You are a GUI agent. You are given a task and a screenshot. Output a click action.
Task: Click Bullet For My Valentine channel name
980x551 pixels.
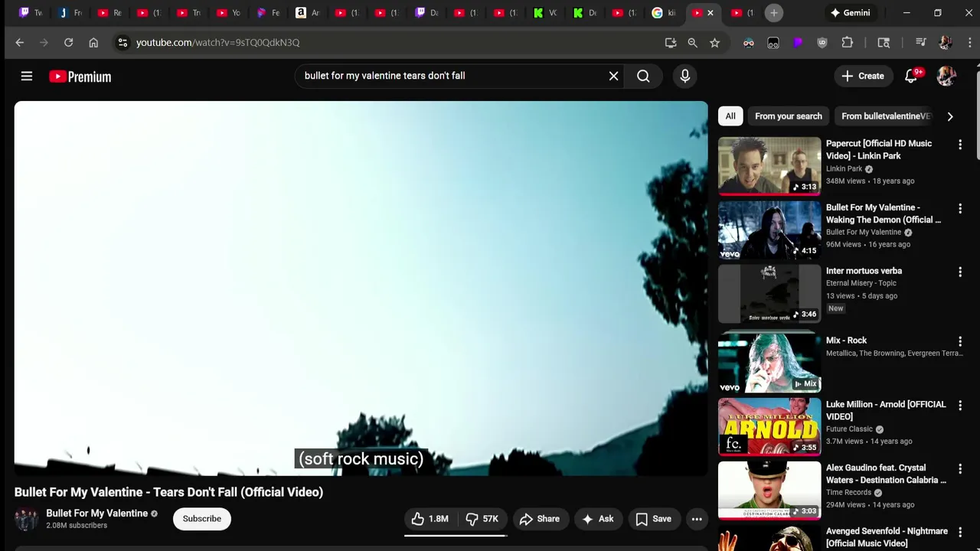tap(96, 514)
